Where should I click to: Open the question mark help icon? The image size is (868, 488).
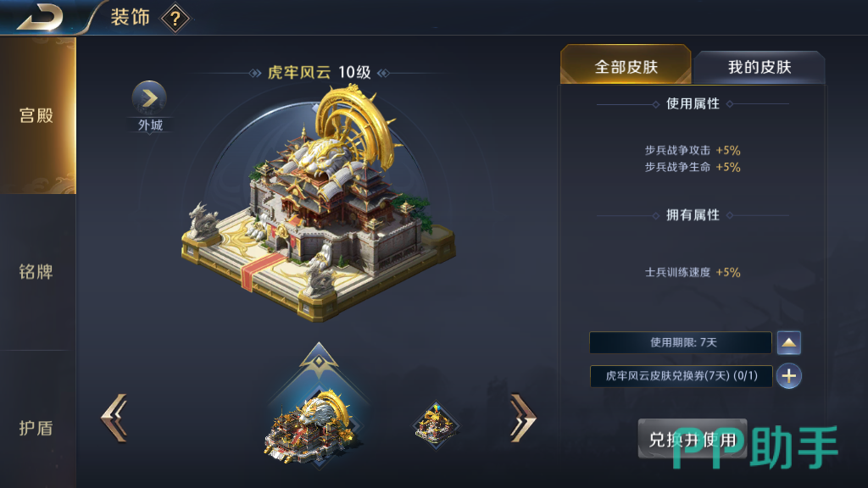[175, 19]
